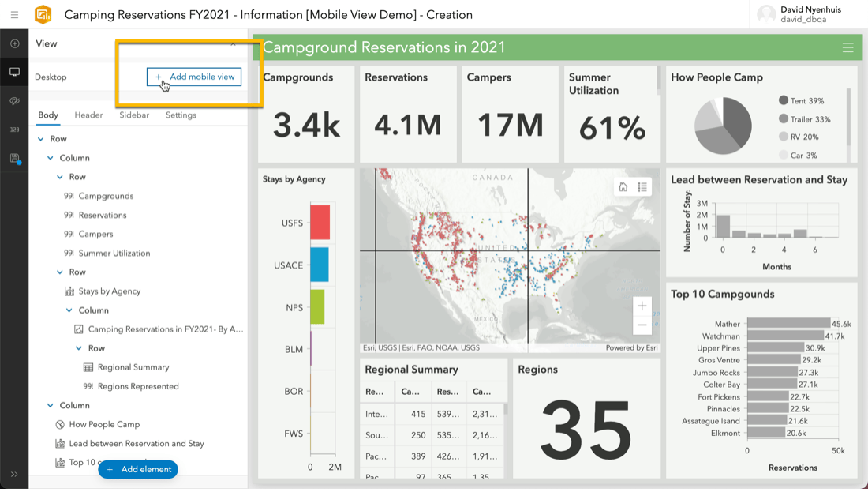868x492 pixels.
Task: Click the map Home extent icon
Action: (623, 187)
